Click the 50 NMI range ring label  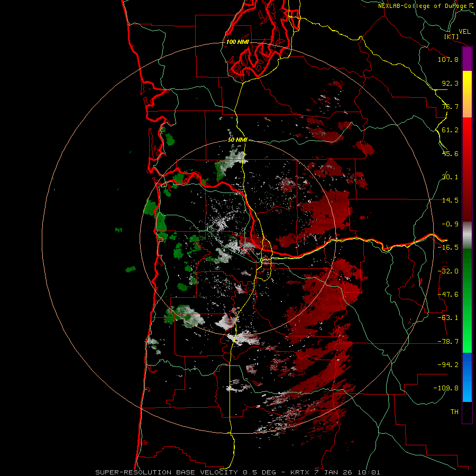[x=237, y=140]
